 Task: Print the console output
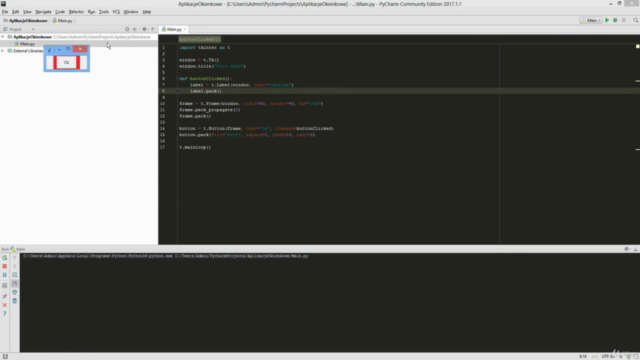point(15,292)
